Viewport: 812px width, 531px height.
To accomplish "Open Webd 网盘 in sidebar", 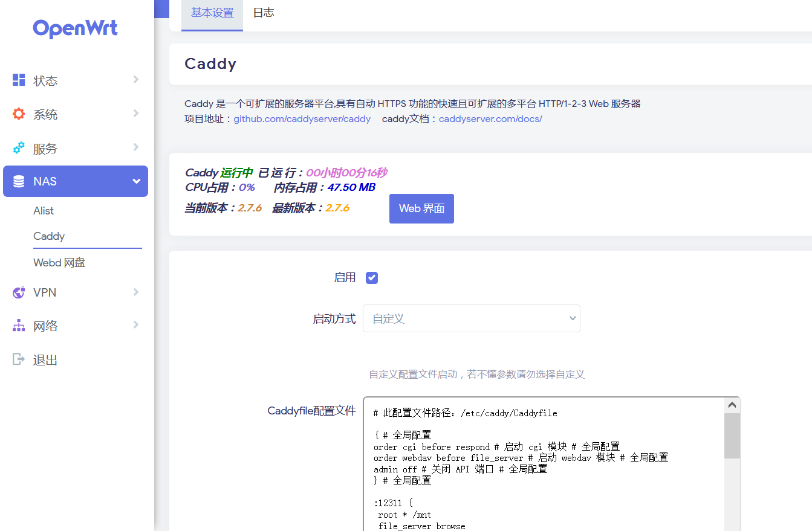I will pyautogui.click(x=59, y=263).
